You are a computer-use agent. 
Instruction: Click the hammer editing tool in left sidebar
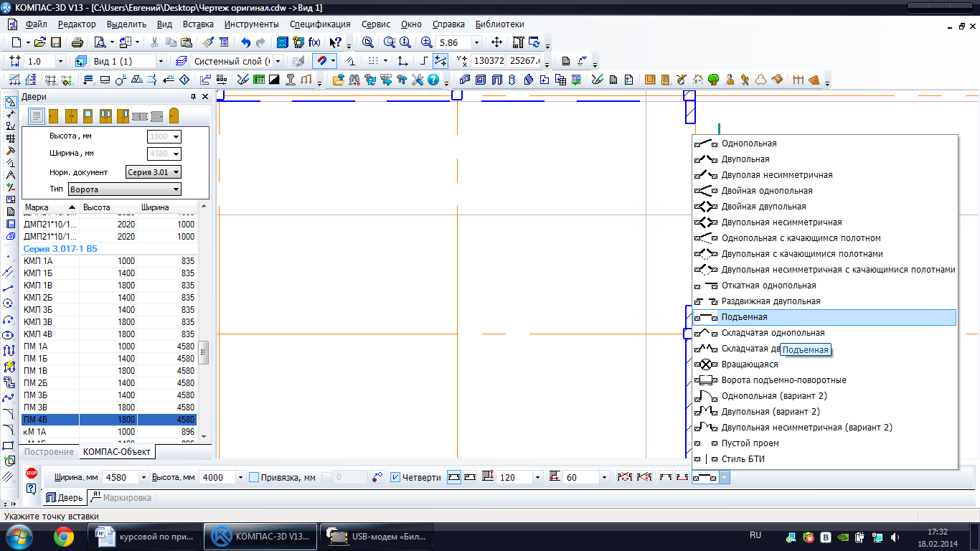10,151
